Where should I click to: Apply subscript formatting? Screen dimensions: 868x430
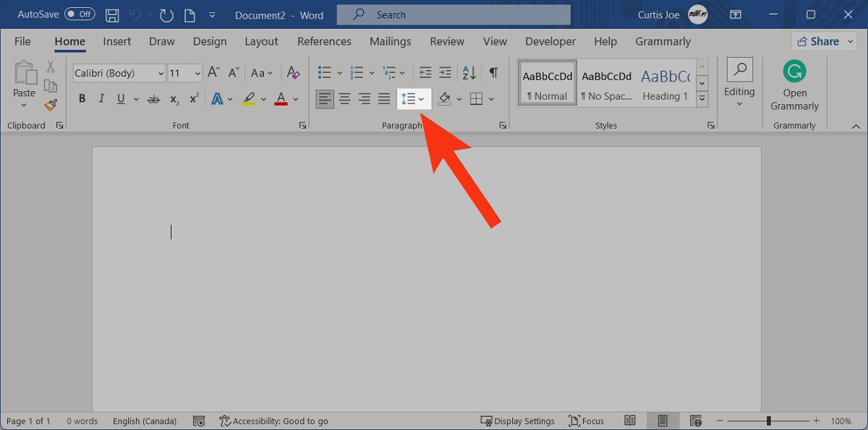tap(174, 99)
